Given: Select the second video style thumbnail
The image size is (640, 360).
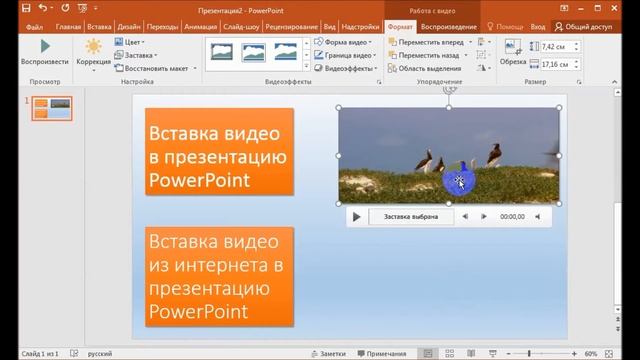Looking at the screenshot, I should tap(253, 52).
